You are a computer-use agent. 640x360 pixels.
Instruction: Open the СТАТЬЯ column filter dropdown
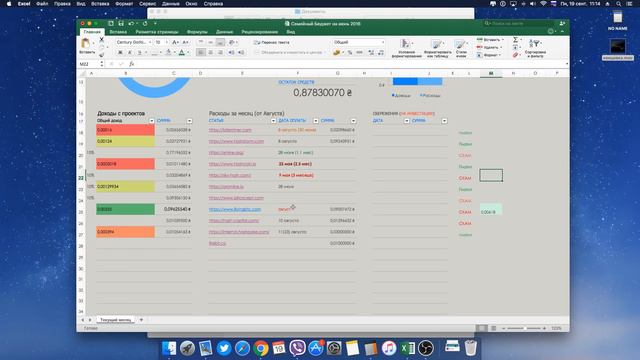(273, 121)
